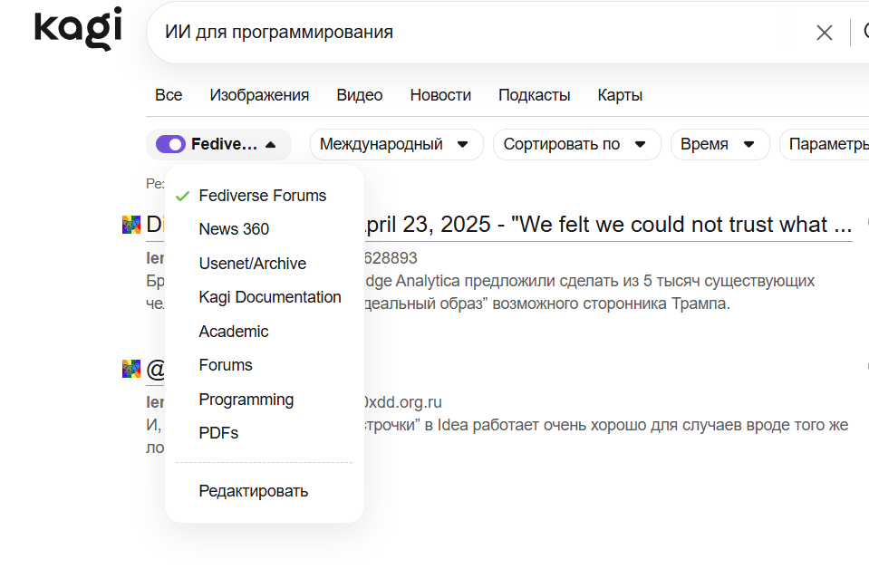Click Редактировать to edit lenses
This screenshot has width=869, height=588.
[x=253, y=490]
